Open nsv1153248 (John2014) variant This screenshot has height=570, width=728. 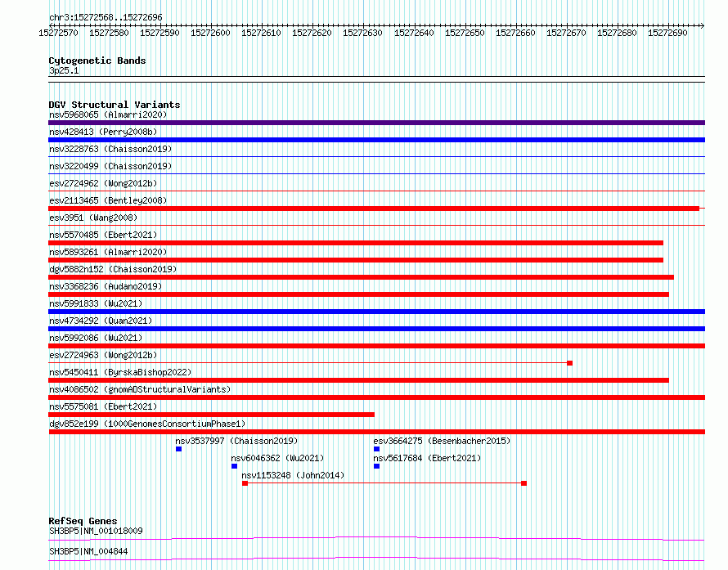(x=293, y=475)
